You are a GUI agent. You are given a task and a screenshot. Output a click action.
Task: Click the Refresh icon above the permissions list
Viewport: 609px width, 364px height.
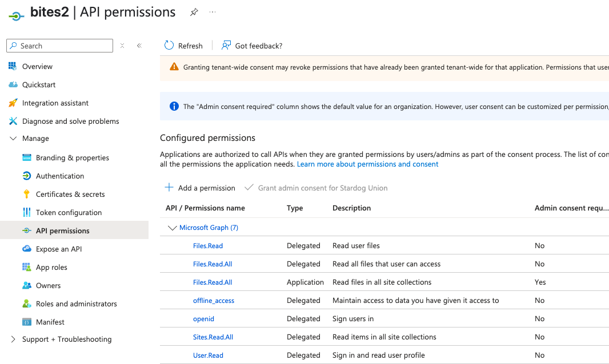pos(169,45)
